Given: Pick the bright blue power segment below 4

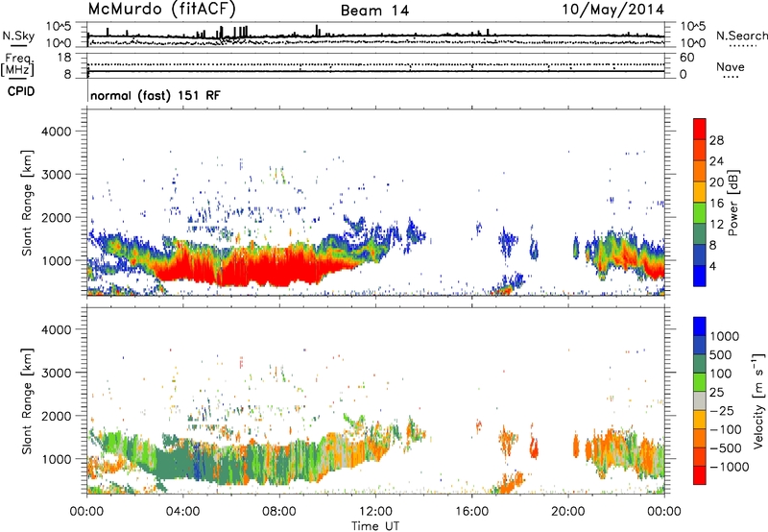Looking at the screenshot, I should tap(700, 276).
